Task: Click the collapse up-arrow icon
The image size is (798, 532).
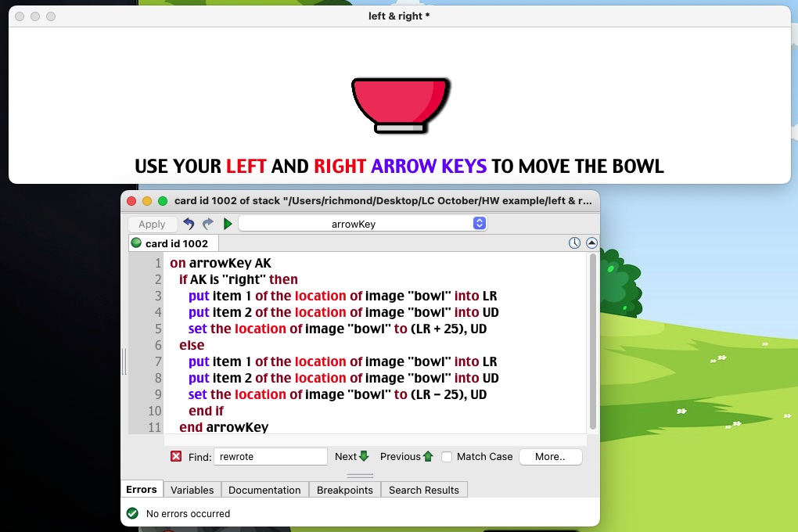Action: pyautogui.click(x=591, y=243)
